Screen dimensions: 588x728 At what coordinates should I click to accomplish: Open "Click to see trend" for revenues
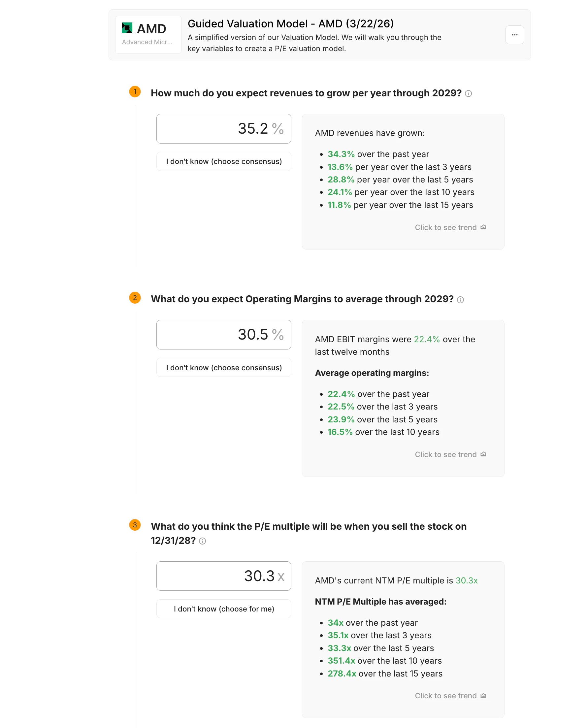[445, 228]
